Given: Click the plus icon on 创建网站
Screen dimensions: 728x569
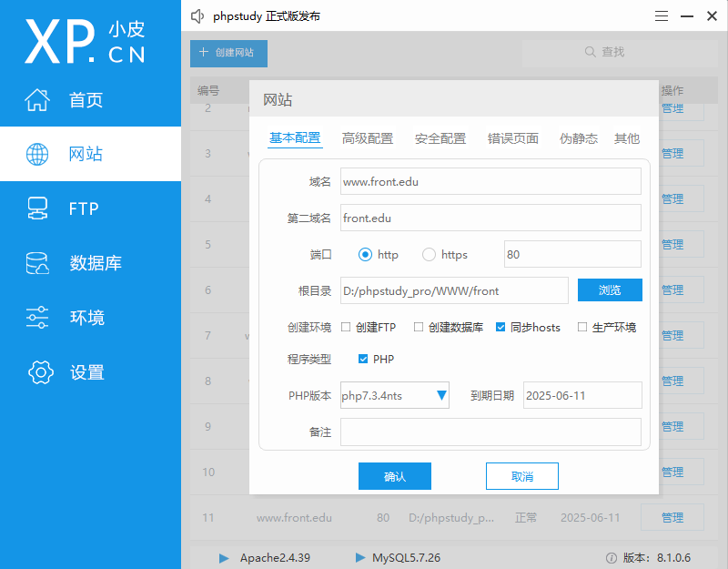Looking at the screenshot, I should click(203, 52).
